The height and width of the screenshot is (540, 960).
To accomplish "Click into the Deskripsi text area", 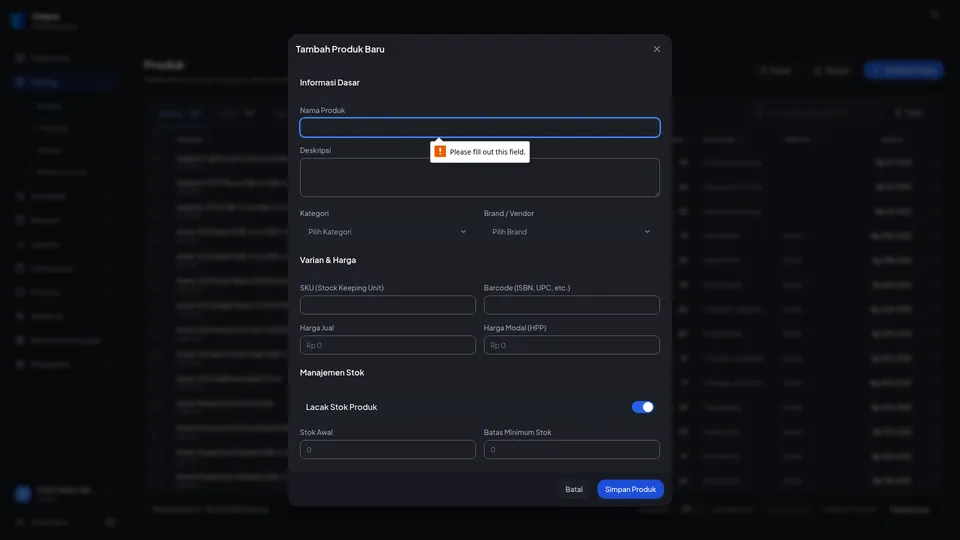I will coord(479,178).
